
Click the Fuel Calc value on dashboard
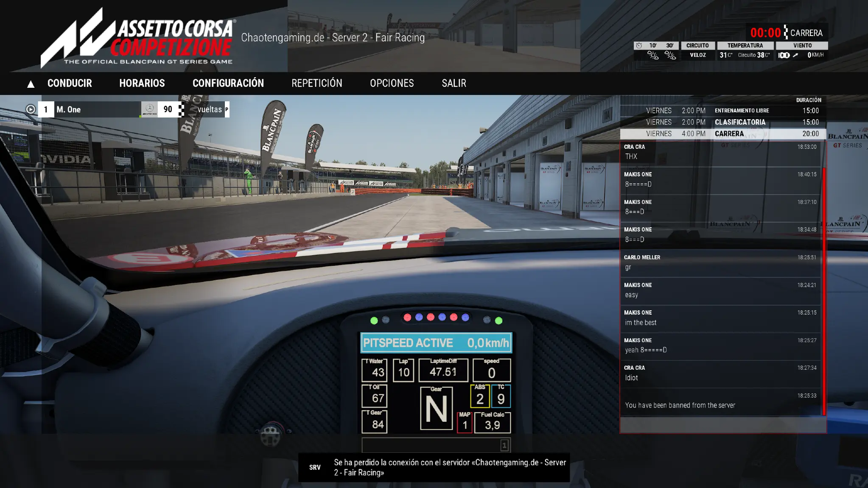point(493,422)
